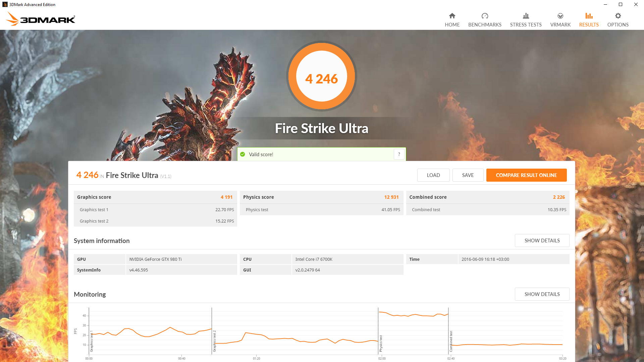Click the 15.22 FPS value
This screenshot has height=362, width=644.
[x=224, y=221]
